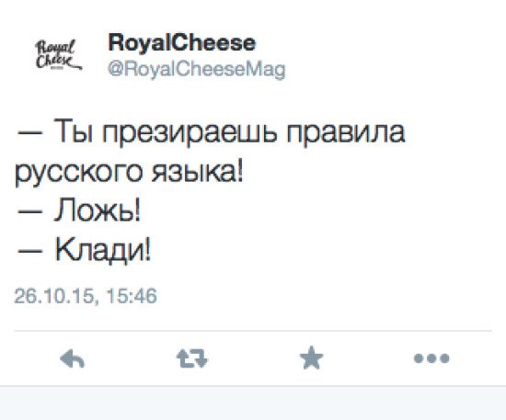Click the divider line above action icons

click(253, 331)
